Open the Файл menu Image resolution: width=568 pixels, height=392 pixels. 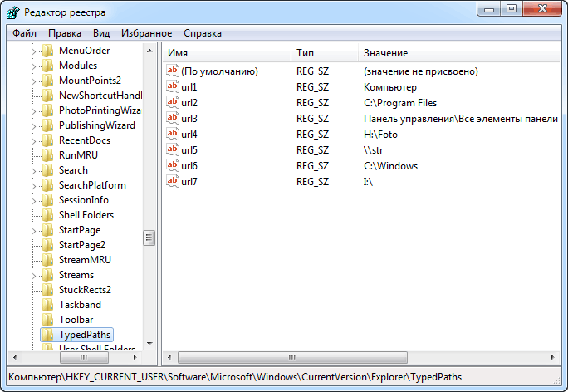pyautogui.click(x=24, y=33)
